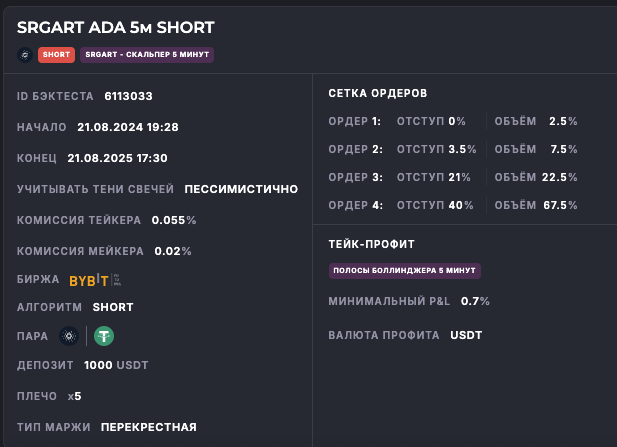Click the leverage value x5
617x447 pixels.
(x=74, y=396)
